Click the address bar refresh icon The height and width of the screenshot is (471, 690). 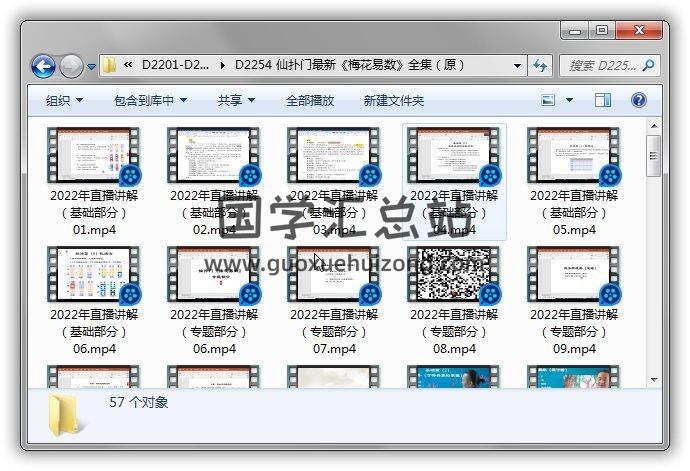(541, 66)
